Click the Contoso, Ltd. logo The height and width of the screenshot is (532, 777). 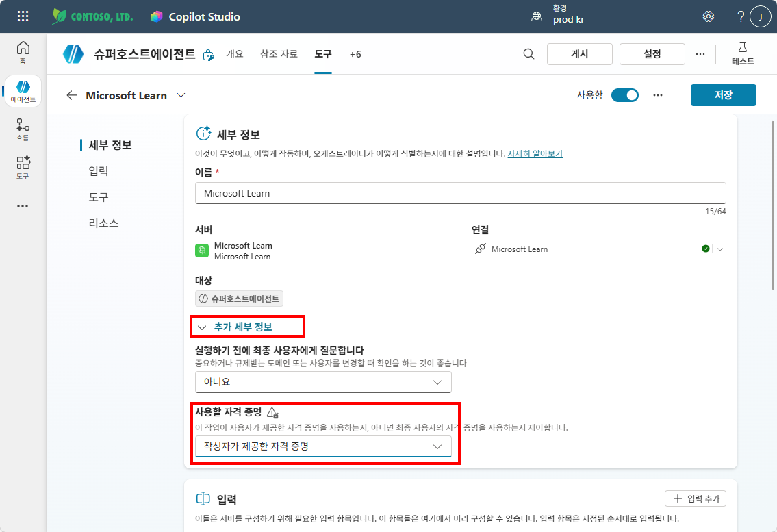coord(92,16)
